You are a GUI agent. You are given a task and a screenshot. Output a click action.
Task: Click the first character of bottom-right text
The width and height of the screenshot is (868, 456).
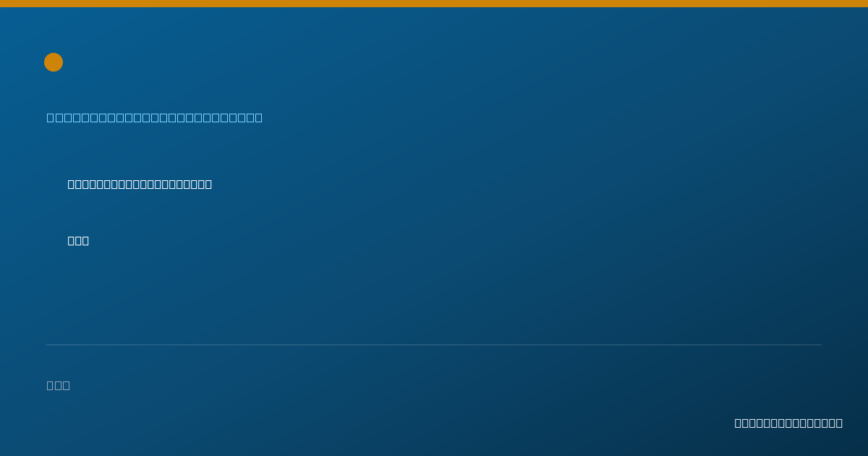(x=739, y=423)
